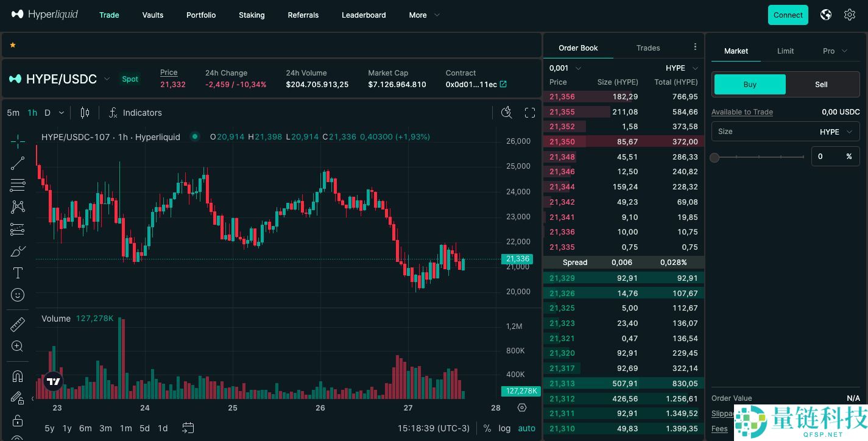
Task: Select the ruler measure tool
Action: [x=18, y=324]
